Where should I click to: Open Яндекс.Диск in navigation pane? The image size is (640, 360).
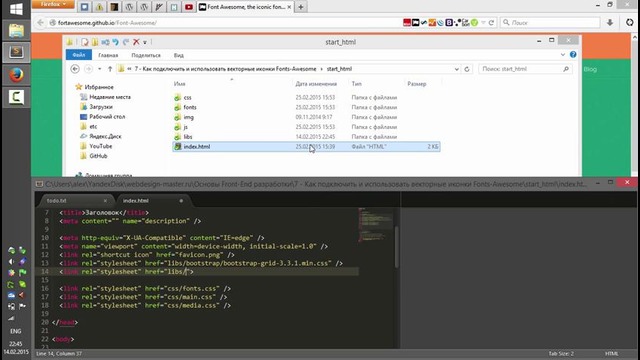[105, 136]
